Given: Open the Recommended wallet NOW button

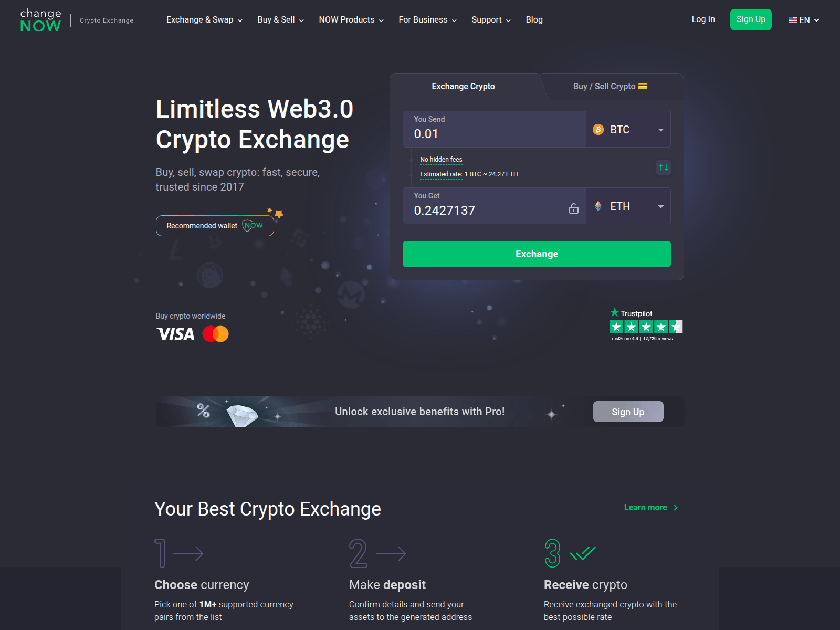Looking at the screenshot, I should click(215, 226).
